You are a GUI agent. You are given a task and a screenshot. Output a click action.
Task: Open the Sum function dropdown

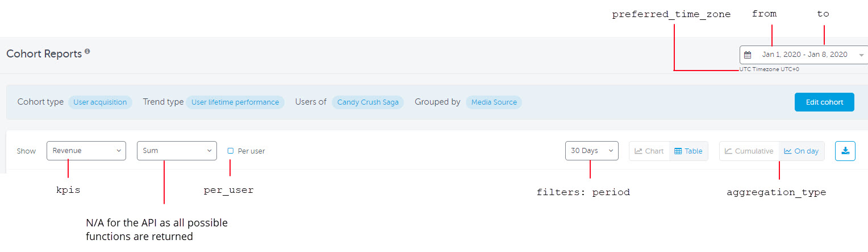tap(177, 151)
